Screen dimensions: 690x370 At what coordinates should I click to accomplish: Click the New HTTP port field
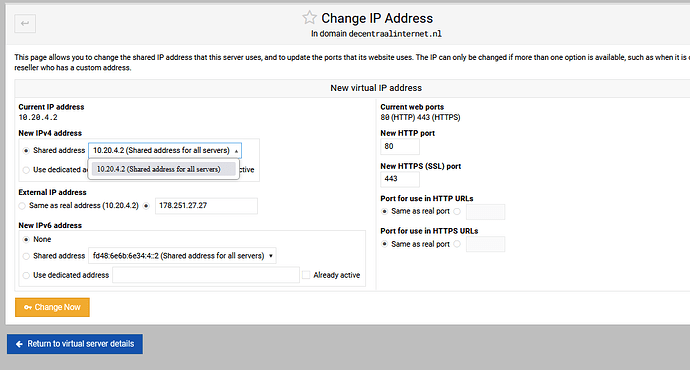click(400, 147)
